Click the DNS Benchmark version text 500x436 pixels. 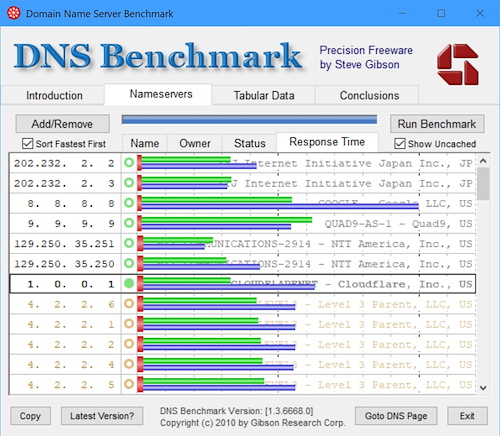tap(236, 411)
